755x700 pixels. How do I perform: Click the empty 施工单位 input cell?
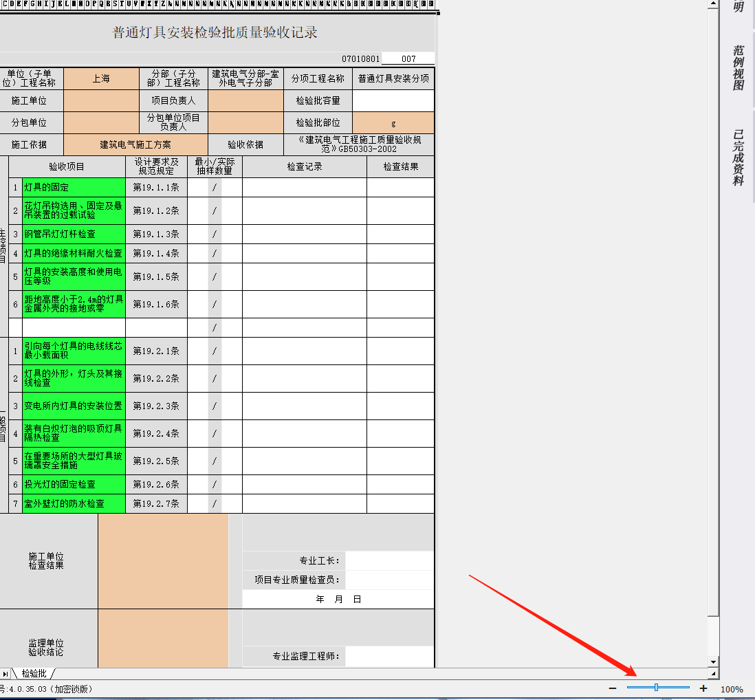point(101,100)
